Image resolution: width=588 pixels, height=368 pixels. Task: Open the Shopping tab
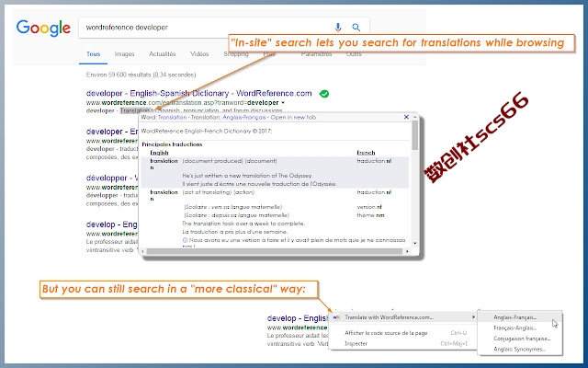tap(236, 54)
